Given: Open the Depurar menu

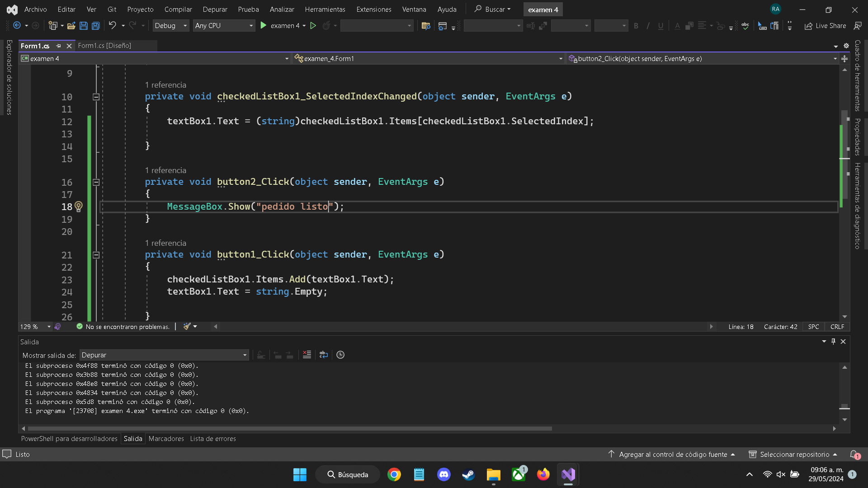Looking at the screenshot, I should pos(215,9).
